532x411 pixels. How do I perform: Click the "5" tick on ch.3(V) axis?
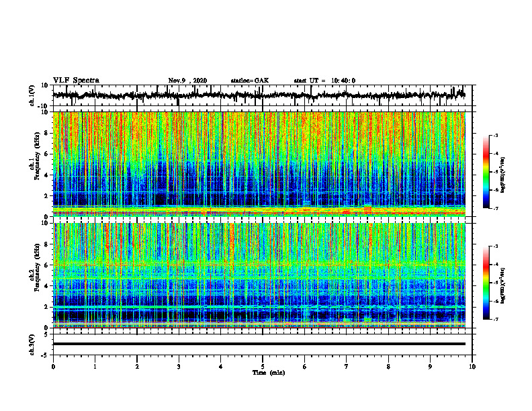46,334
